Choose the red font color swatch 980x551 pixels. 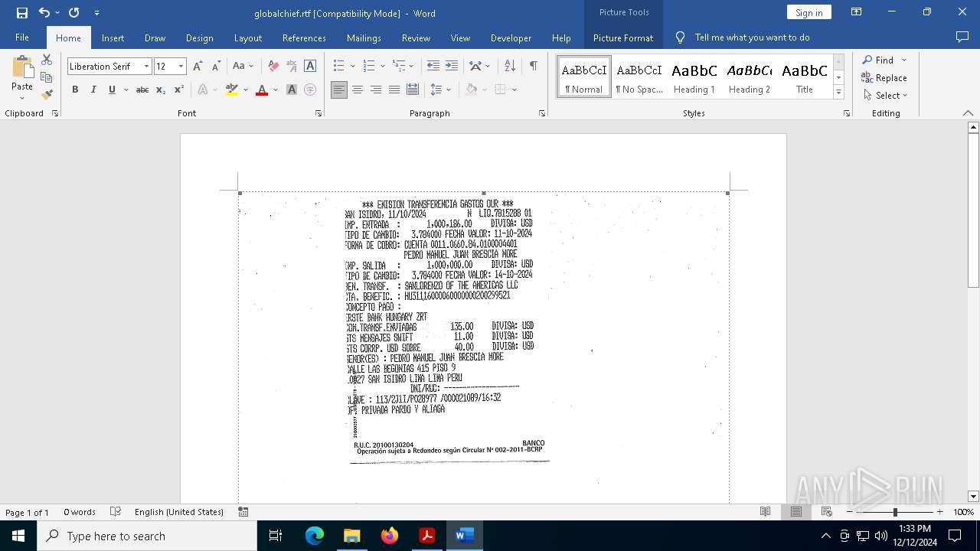(262, 90)
